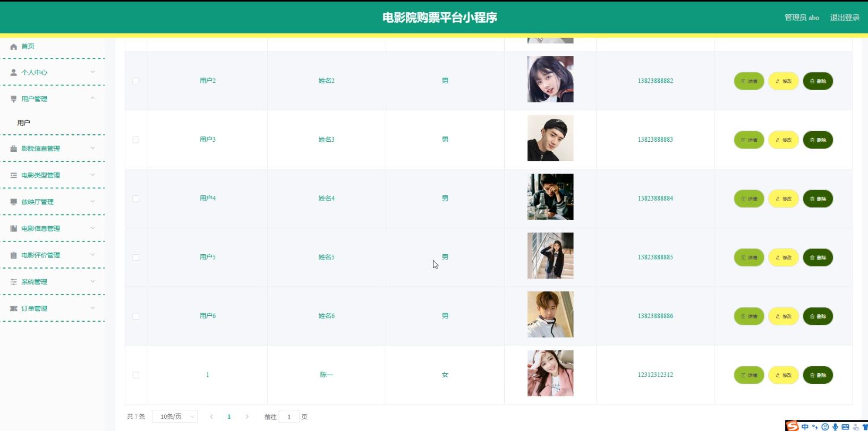Click name cell 姓名4

click(x=327, y=199)
